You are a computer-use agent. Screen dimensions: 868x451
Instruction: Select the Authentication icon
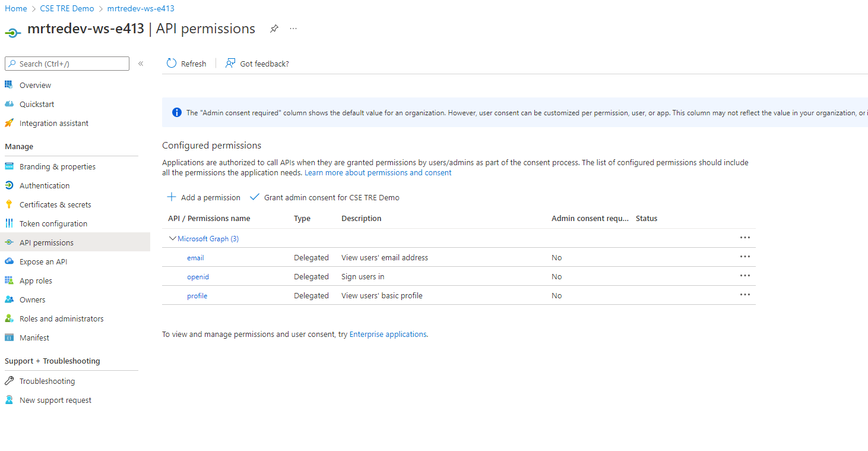pos(9,185)
